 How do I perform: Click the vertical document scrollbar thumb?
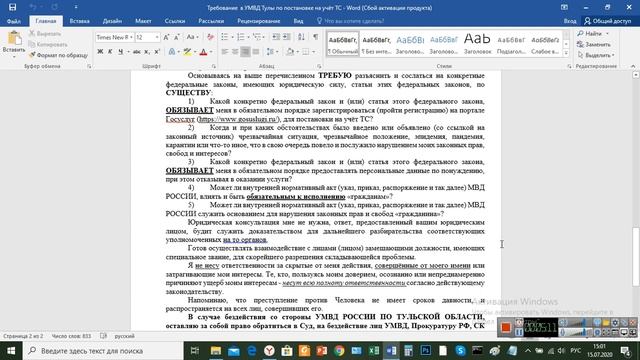click(636, 256)
